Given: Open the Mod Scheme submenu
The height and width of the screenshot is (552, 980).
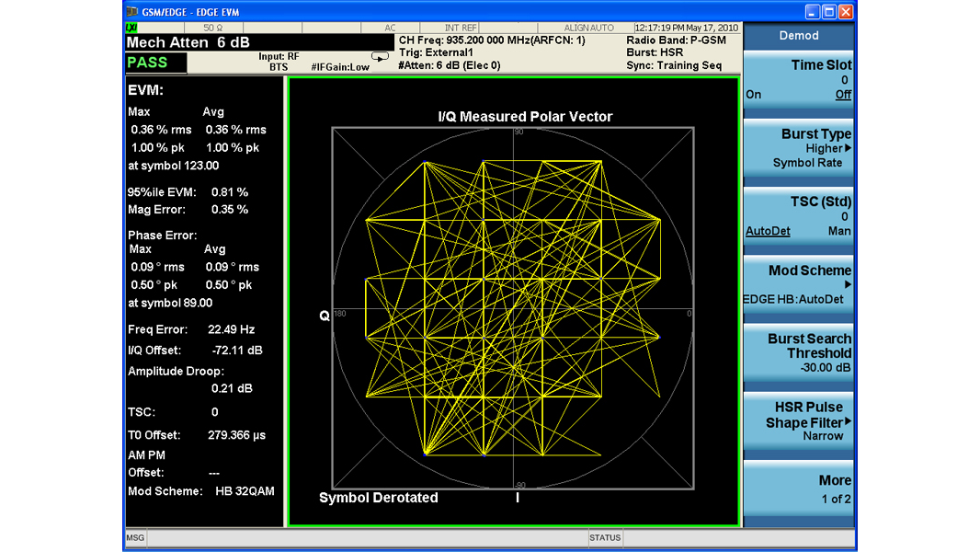Looking at the screenshot, I should pos(798,284).
